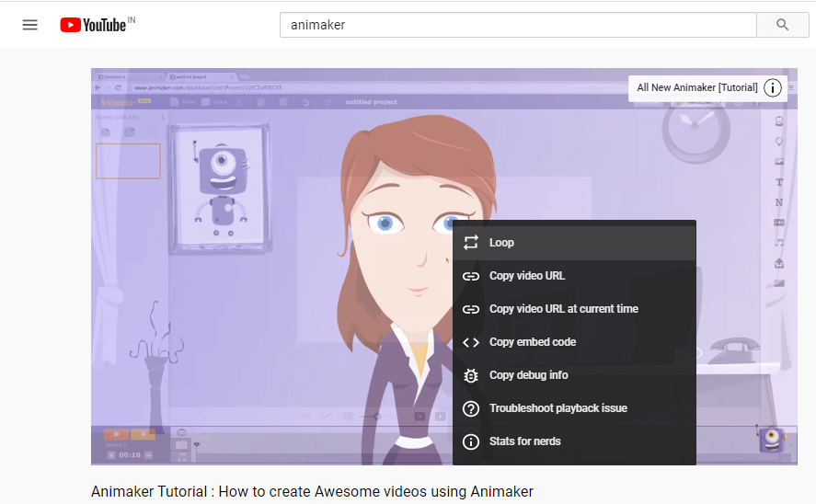Viewport: 816px width, 504px height.
Task: Click the bug icon for debug info
Action: click(471, 375)
